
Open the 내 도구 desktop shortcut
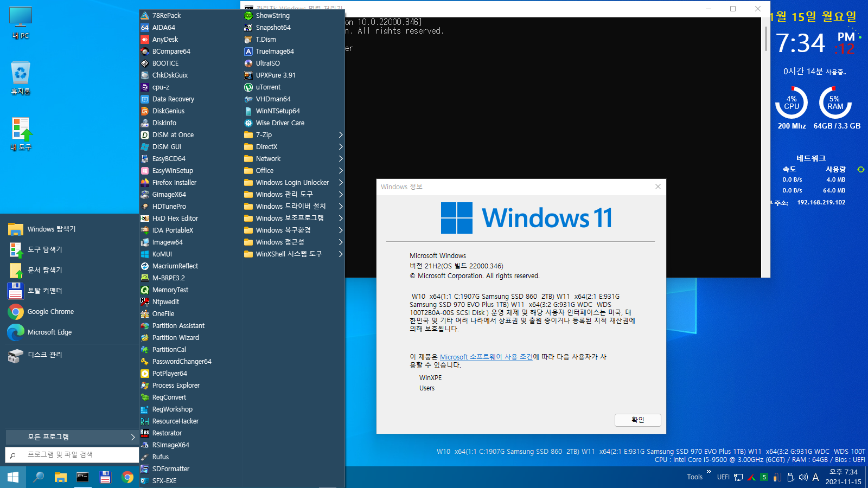tap(21, 134)
